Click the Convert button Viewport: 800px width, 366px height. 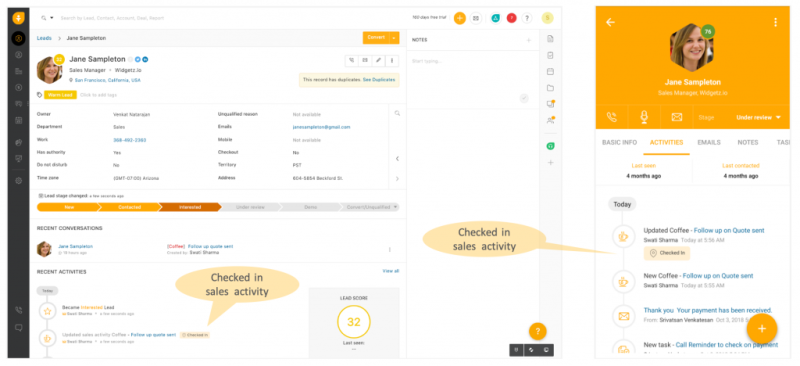(376, 38)
